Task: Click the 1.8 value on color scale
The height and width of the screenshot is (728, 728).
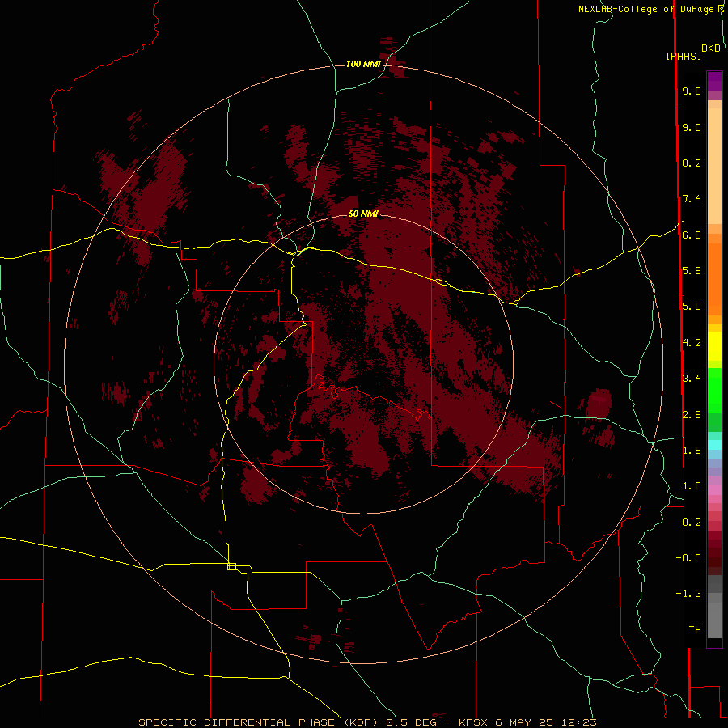Action: pos(692,451)
